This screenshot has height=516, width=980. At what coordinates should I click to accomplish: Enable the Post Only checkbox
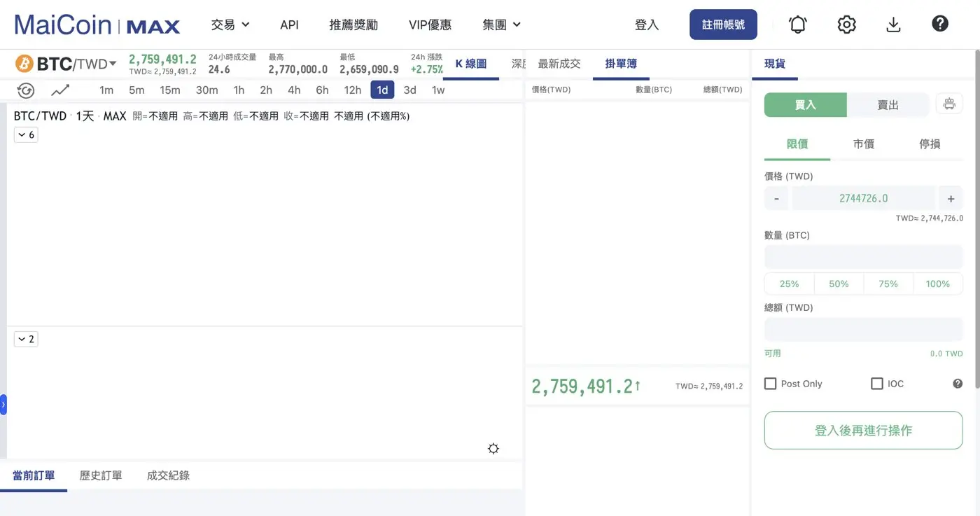pos(770,384)
